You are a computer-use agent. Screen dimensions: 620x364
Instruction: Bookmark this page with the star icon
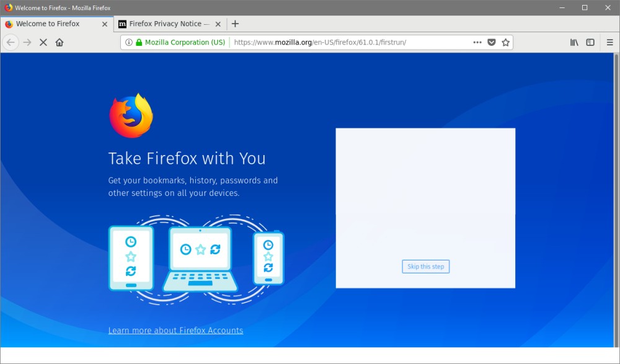point(506,42)
